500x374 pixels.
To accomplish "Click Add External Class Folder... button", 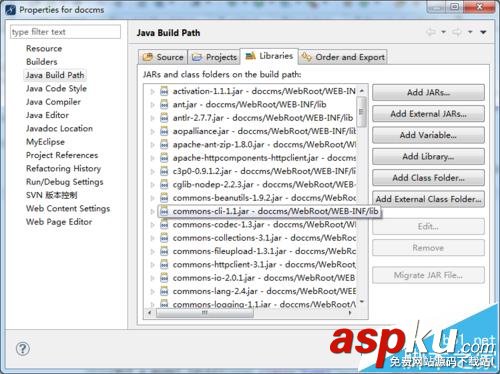I will (428, 199).
